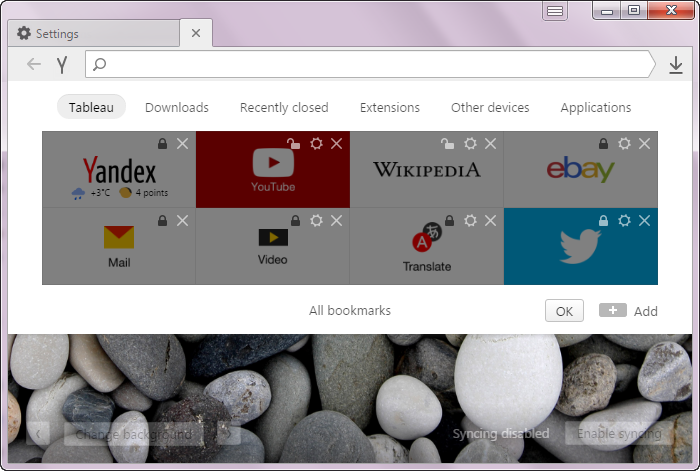Show next background with right chevron
700x471 pixels.
click(229, 434)
